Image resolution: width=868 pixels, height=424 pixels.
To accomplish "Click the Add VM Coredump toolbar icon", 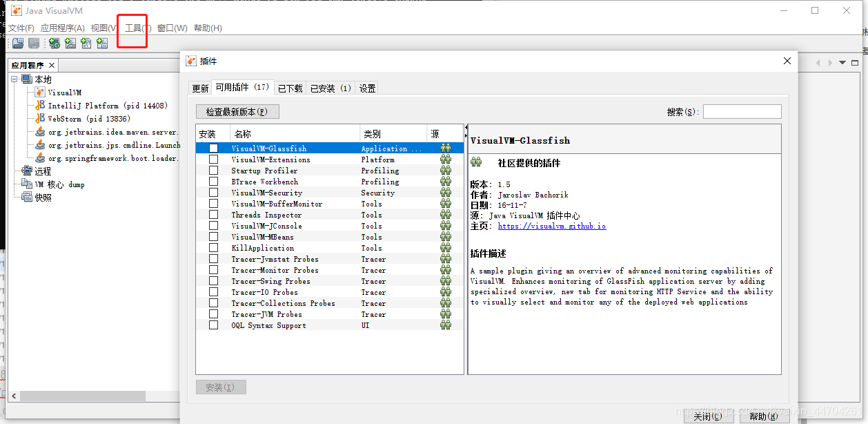I will (86, 44).
